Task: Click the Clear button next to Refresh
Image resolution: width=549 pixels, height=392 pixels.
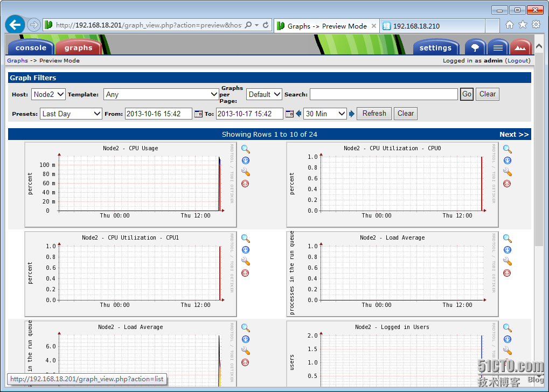Action: [406, 114]
